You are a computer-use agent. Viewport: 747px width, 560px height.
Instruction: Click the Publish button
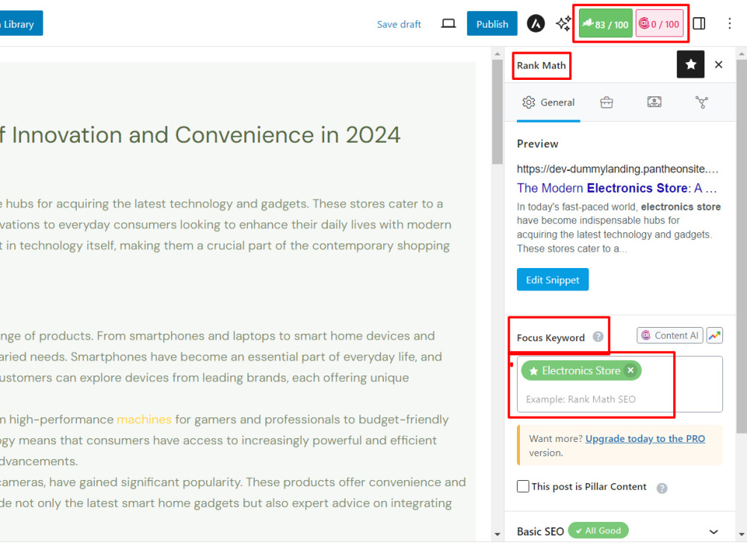pos(492,24)
